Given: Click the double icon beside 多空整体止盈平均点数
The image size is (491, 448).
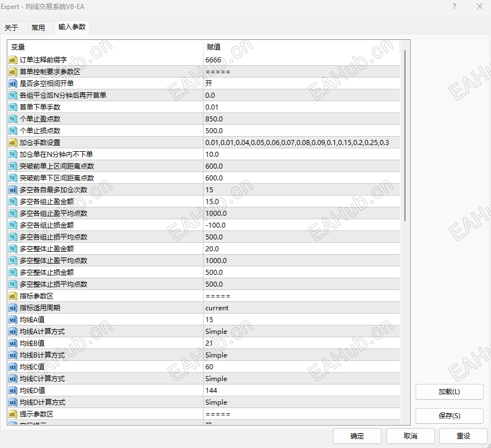Looking at the screenshot, I should 12,261.
